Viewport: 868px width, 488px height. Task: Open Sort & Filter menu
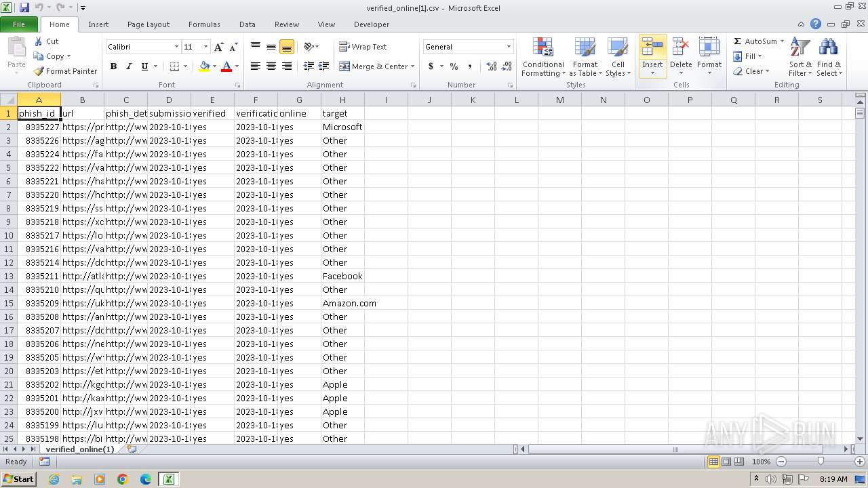coord(800,57)
